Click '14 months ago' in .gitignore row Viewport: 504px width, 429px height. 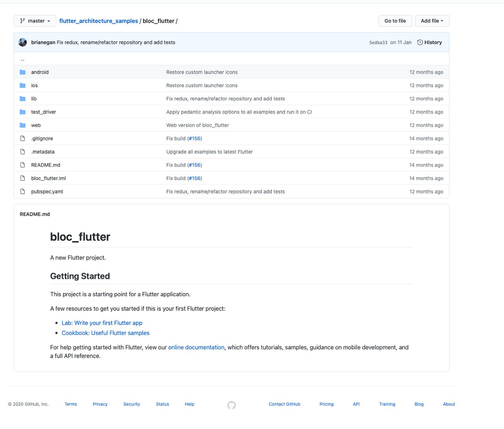(x=426, y=139)
